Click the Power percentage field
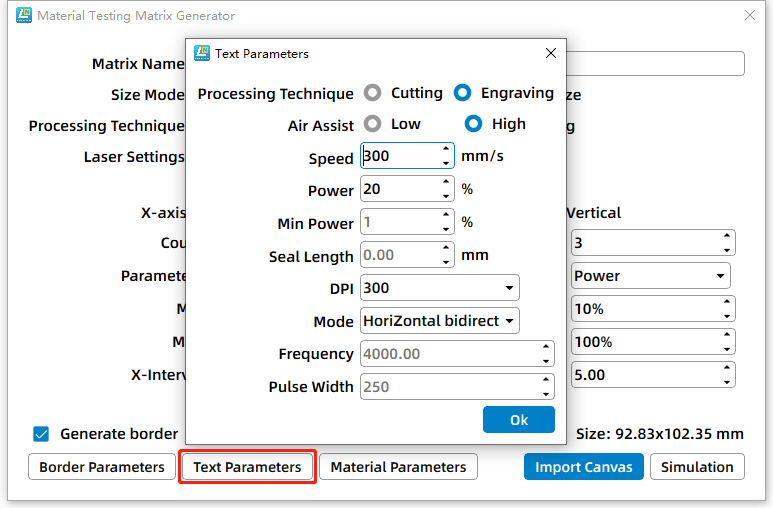This screenshot has width=773, height=508. 398,189
